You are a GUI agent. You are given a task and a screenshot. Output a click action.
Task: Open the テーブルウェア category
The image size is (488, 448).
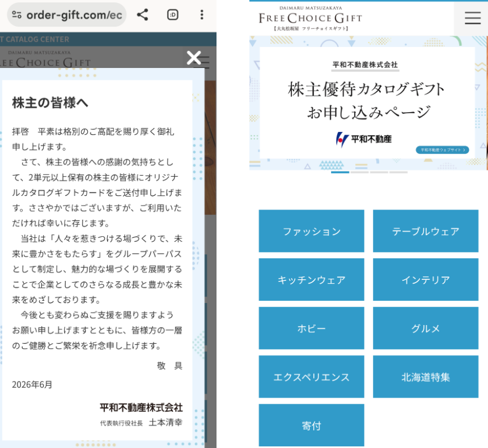click(426, 231)
